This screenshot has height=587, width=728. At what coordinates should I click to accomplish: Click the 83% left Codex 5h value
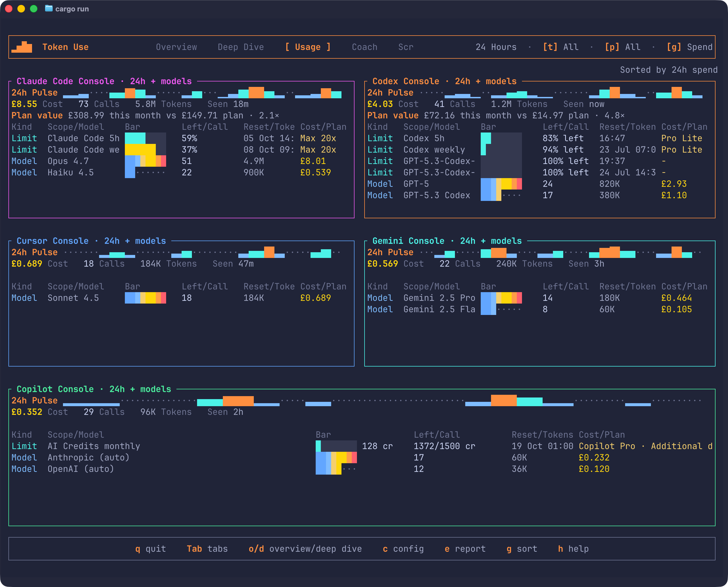click(x=563, y=138)
